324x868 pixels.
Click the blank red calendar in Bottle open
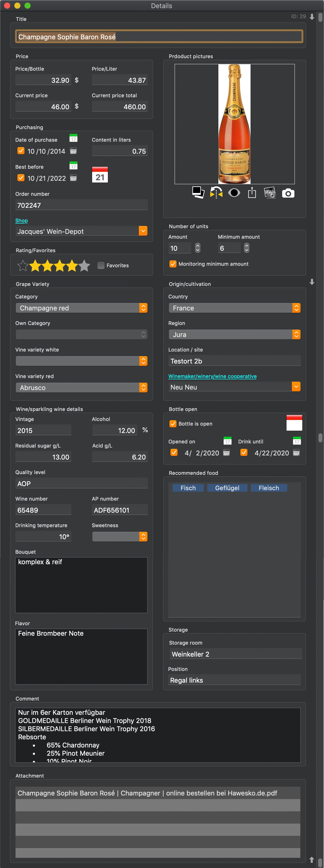point(294,423)
